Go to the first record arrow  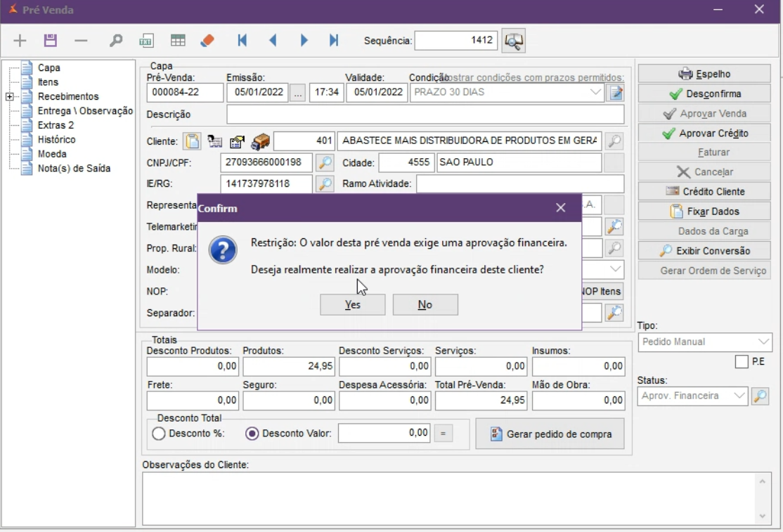pyautogui.click(x=242, y=41)
